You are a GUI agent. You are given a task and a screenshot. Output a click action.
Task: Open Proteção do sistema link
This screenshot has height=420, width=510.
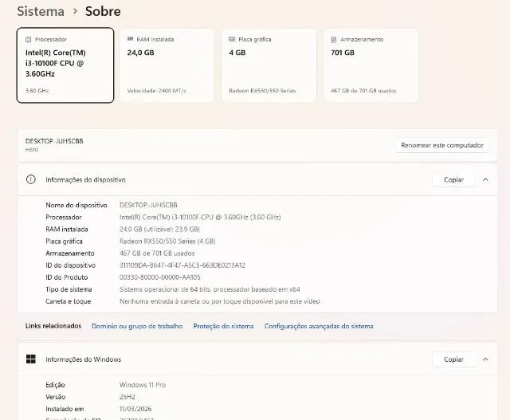223,326
